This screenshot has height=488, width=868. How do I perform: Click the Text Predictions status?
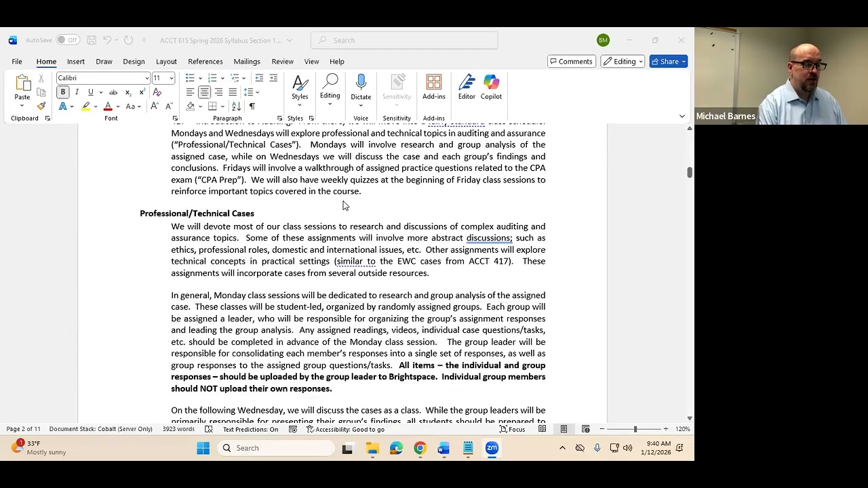point(250,429)
